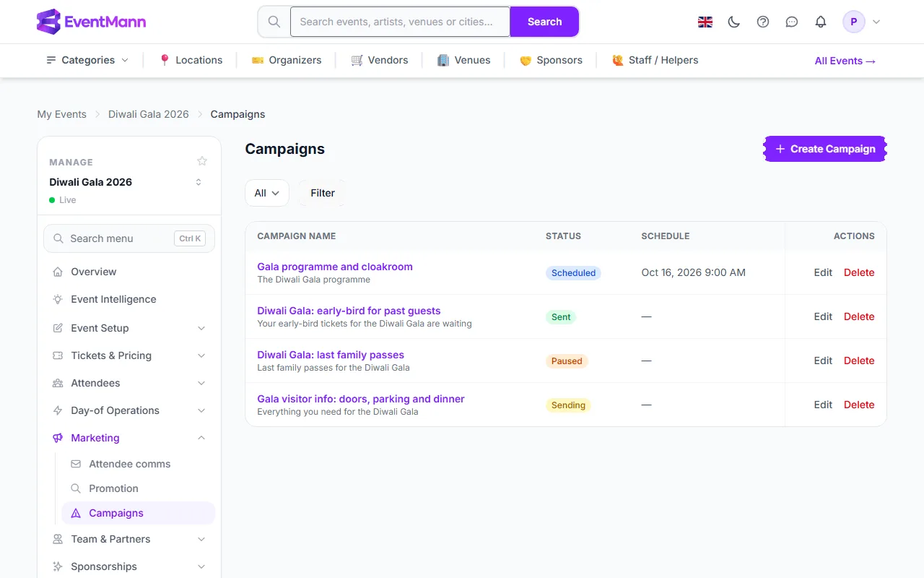Image resolution: width=924 pixels, height=578 pixels.
Task: Focus the Search menu sidebar field
Action: tap(129, 238)
